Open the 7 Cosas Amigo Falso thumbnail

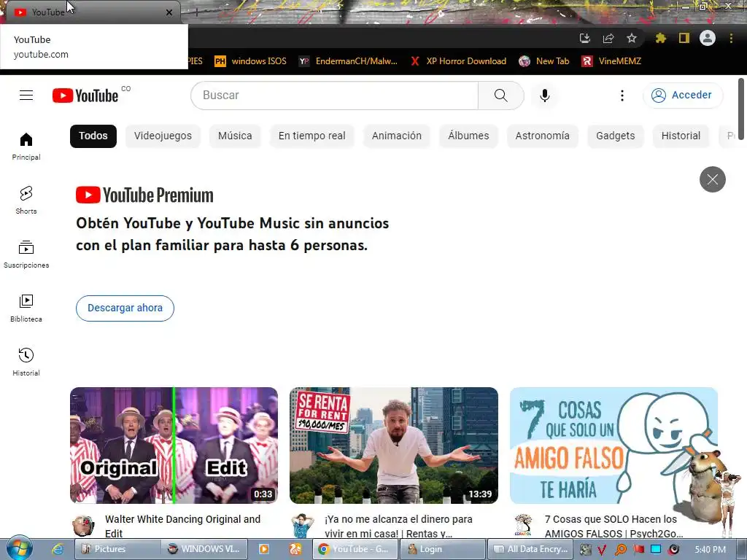(614, 446)
